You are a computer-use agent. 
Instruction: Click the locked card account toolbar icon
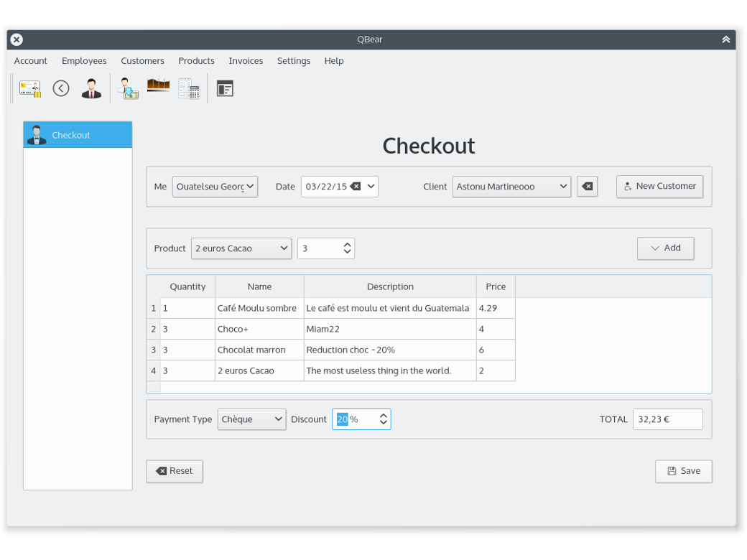tap(29, 88)
